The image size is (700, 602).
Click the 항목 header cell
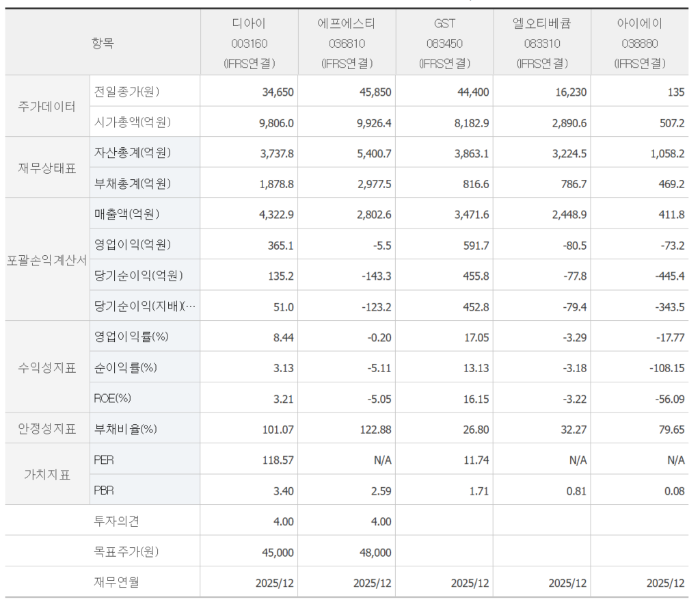[103, 43]
